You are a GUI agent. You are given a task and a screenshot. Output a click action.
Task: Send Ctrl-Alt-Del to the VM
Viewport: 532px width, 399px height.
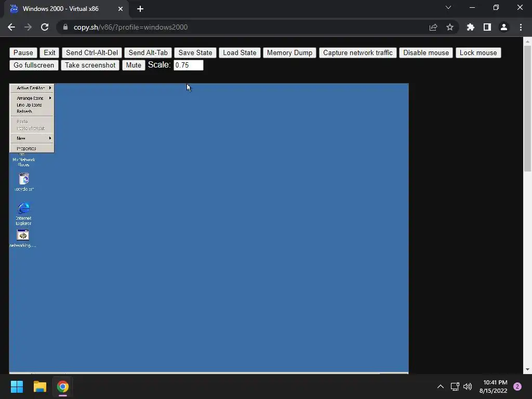(92, 52)
